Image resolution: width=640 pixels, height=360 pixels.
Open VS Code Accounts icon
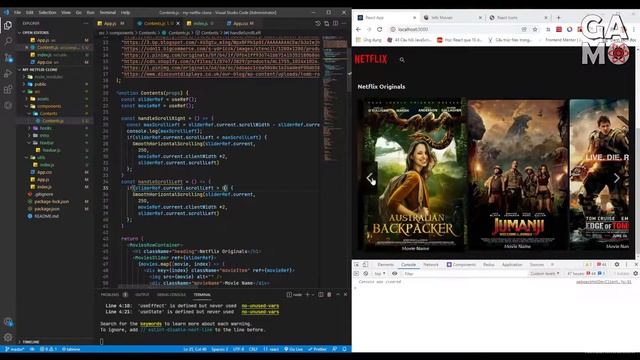tap(8, 322)
